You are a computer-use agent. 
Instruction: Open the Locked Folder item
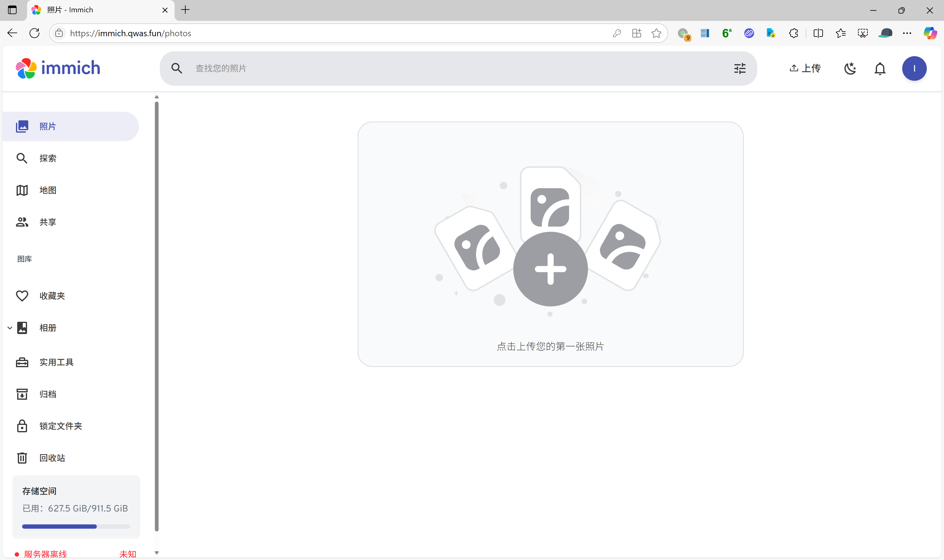[61, 426]
